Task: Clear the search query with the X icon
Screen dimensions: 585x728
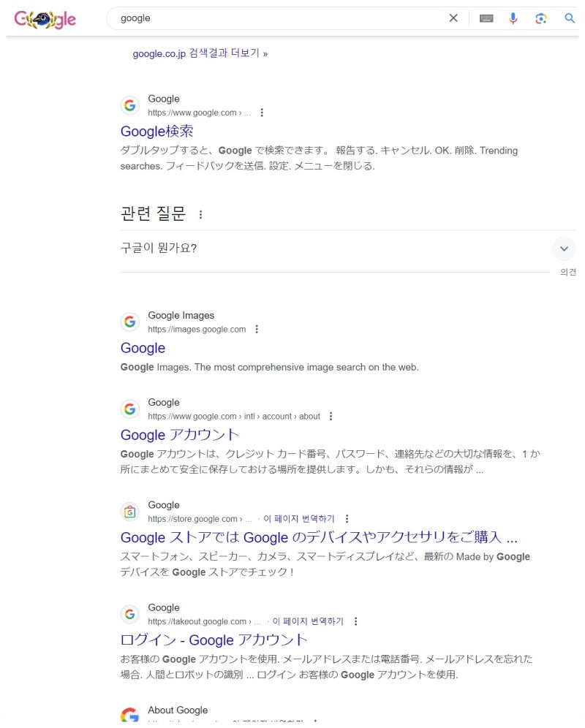Action: pos(453,18)
